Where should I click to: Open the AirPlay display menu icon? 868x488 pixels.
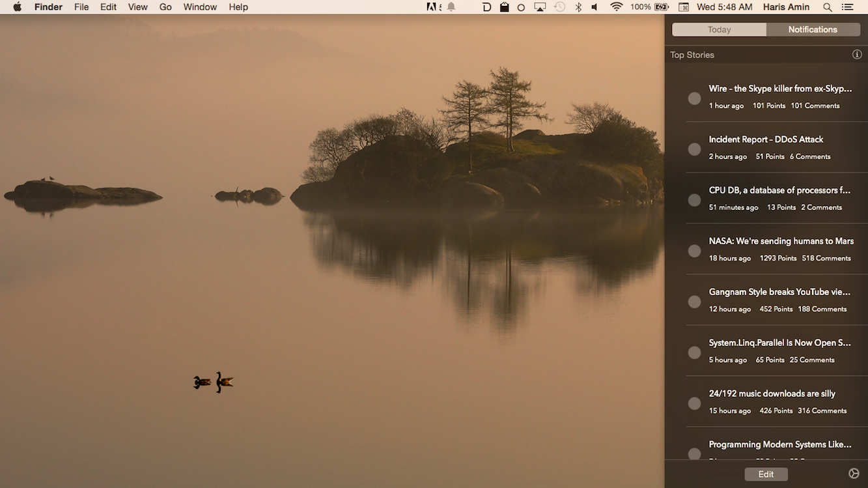[540, 7]
